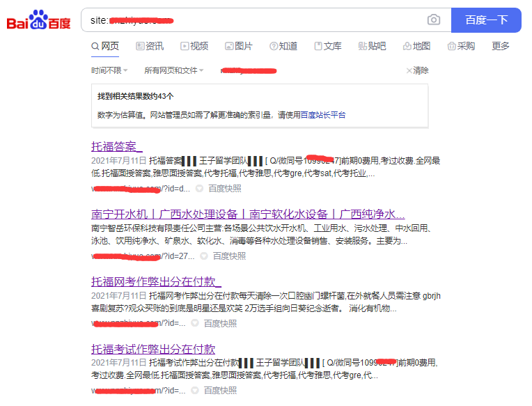Open the 托福网考作弊出分在付款_ result

click(x=156, y=281)
